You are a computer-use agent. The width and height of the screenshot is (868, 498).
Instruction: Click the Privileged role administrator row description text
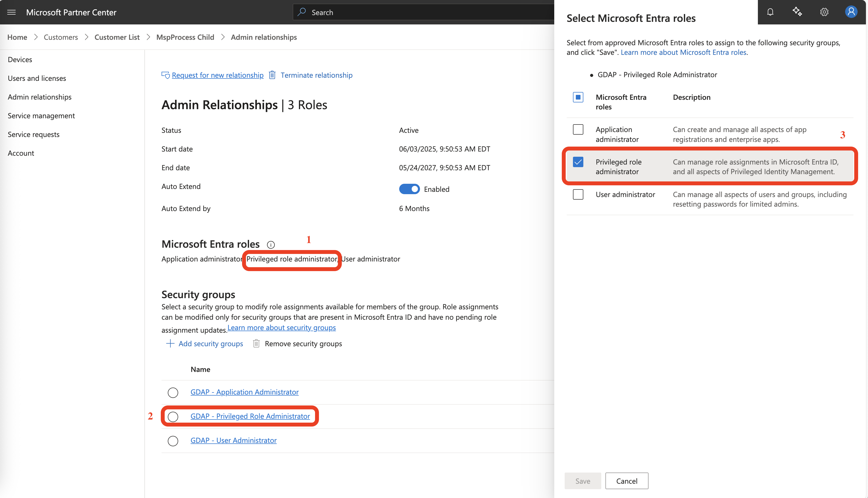[756, 167]
